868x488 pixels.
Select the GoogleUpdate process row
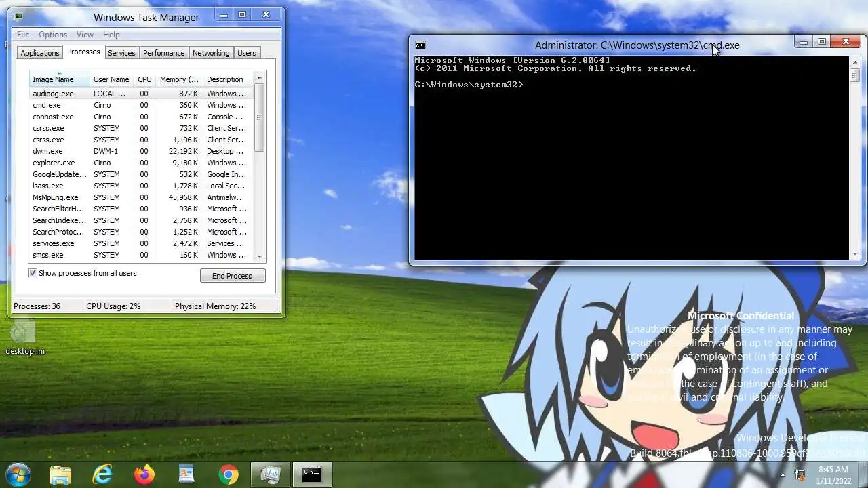141,174
